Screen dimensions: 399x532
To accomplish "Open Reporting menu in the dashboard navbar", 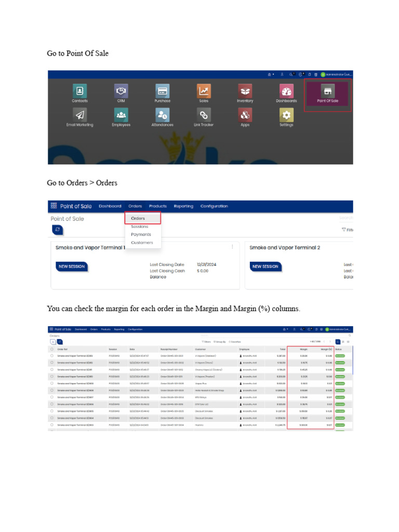I will pyautogui.click(x=183, y=206).
